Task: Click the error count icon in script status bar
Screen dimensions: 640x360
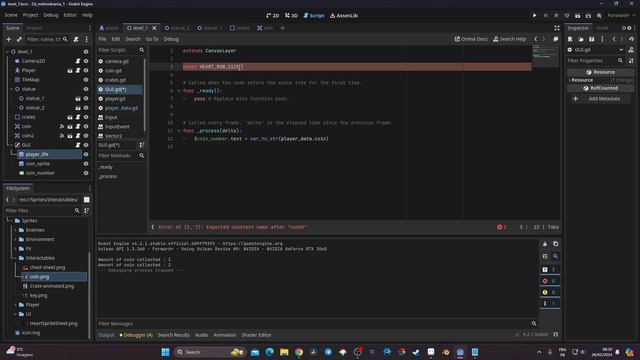Action: tap(500, 227)
